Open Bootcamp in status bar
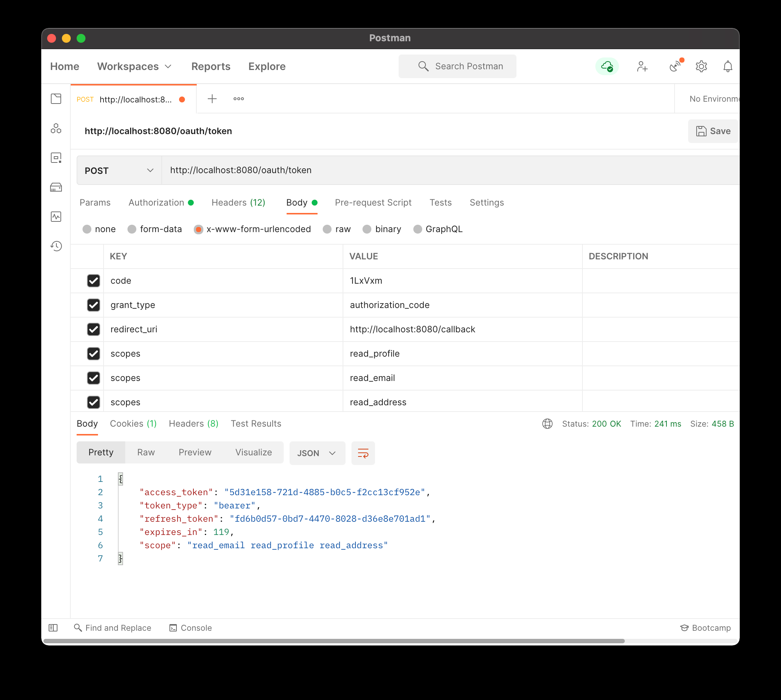Viewport: 781px width, 700px height. pos(705,628)
